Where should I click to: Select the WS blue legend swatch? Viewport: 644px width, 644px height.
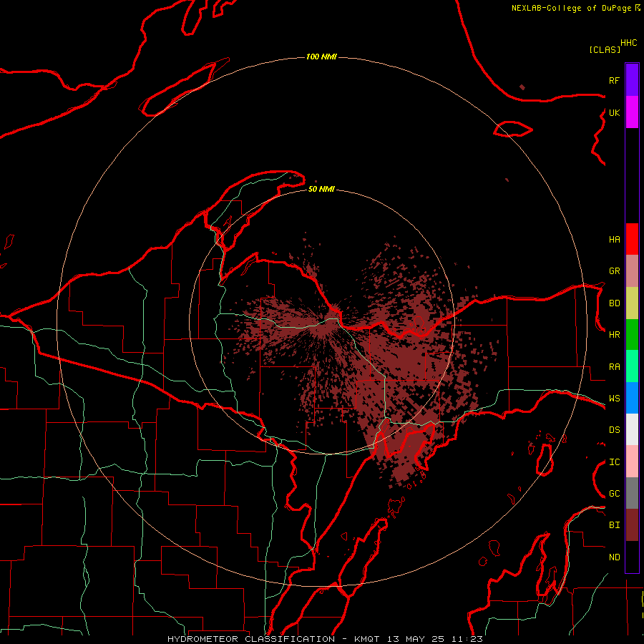(x=632, y=398)
